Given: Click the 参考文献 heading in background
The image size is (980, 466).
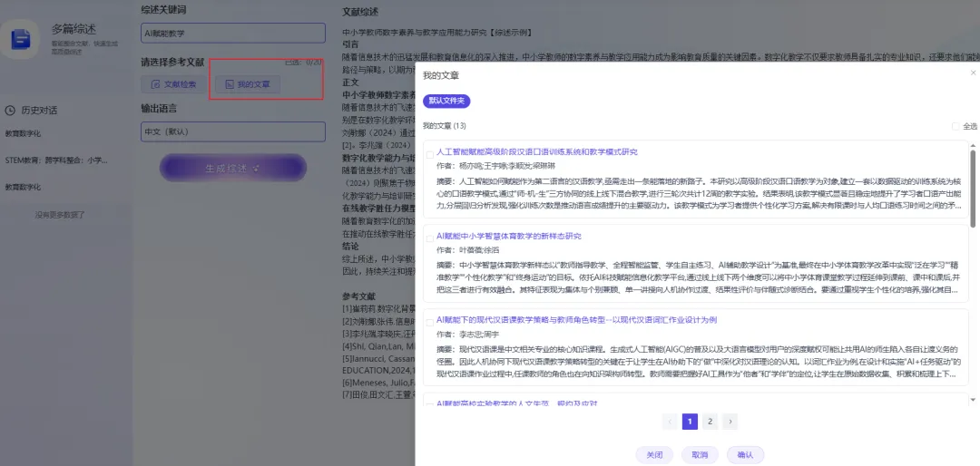Looking at the screenshot, I should [358, 296].
